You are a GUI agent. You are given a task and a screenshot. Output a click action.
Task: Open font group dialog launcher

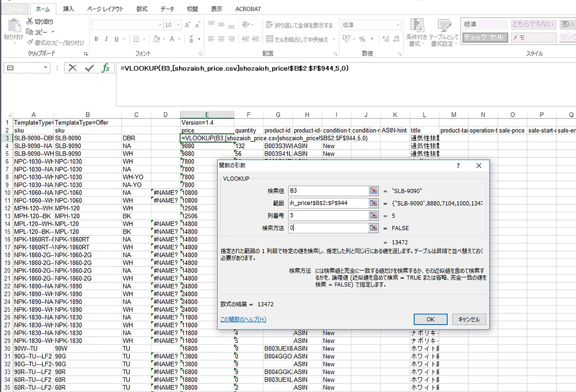(x=200, y=54)
